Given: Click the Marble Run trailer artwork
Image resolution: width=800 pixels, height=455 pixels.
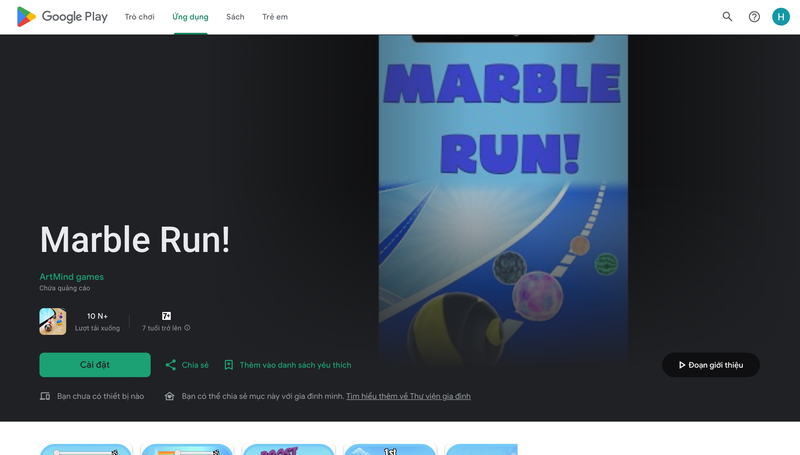Looking at the screenshot, I should tap(503, 200).
